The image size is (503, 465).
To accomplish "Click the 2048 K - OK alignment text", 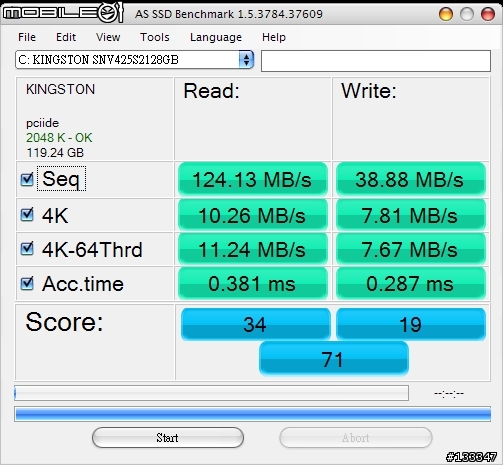I will coord(59,138).
